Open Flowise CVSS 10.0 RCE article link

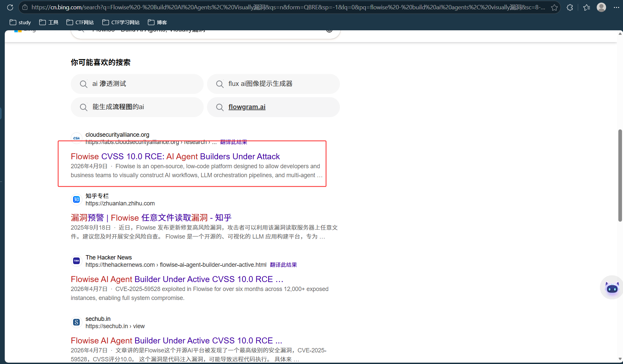[x=175, y=156]
